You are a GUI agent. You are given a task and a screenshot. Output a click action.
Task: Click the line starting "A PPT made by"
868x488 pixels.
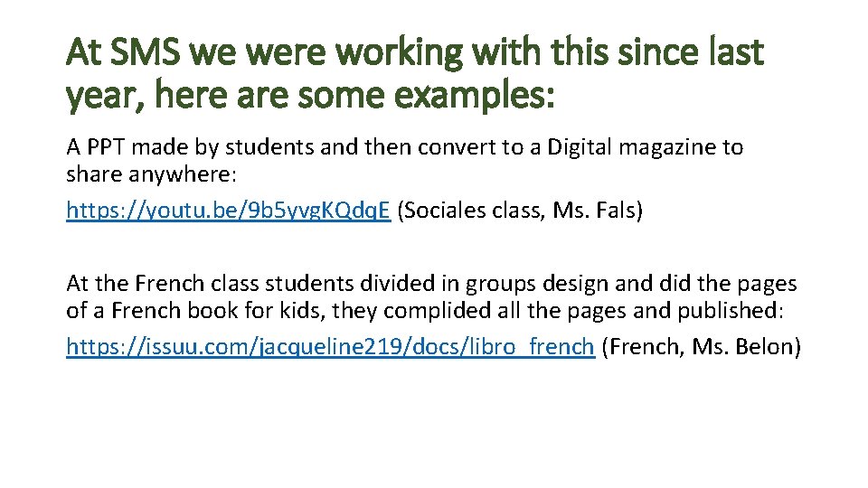pyautogui.click(x=404, y=146)
